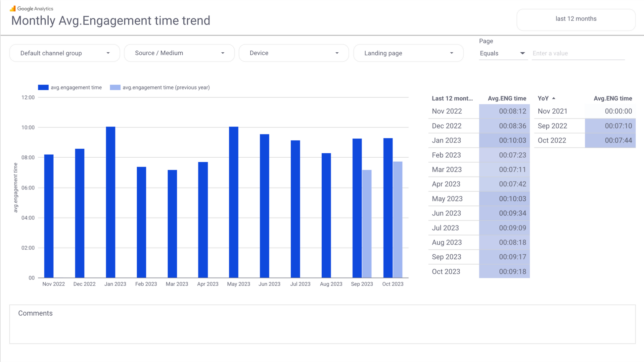This screenshot has width=644, height=362.
Task: Sort by Last 12 months column header
Action: pyautogui.click(x=452, y=98)
